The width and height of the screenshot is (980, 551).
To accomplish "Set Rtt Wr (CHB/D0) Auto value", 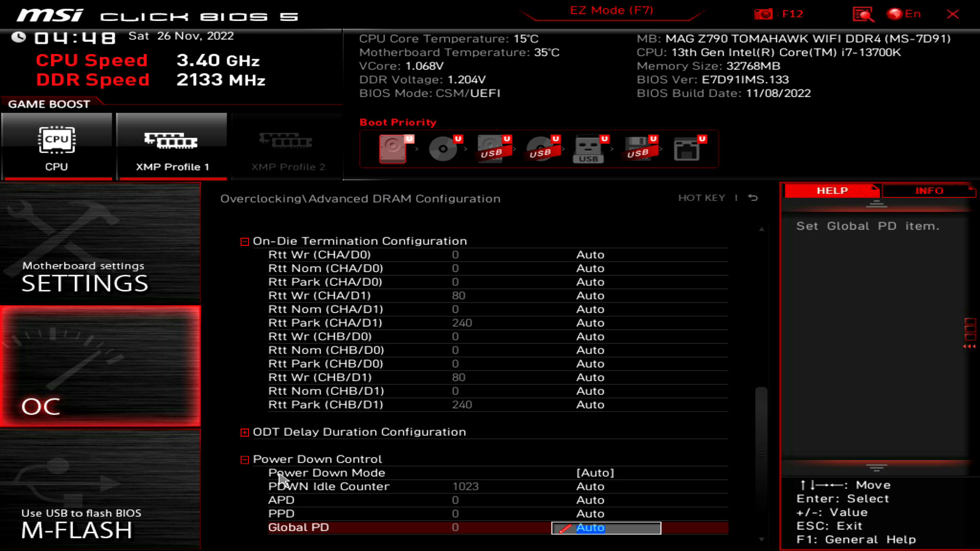I will [590, 337].
